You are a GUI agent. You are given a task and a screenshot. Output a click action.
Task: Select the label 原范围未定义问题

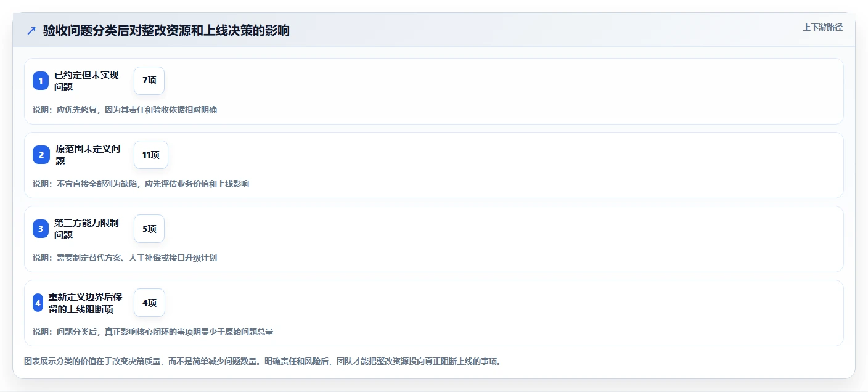88,155
